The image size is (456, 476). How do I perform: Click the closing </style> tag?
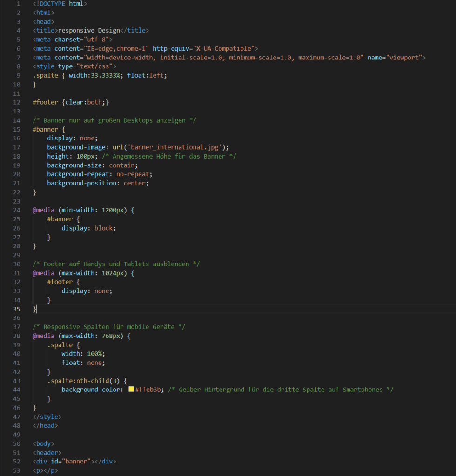(x=47, y=416)
